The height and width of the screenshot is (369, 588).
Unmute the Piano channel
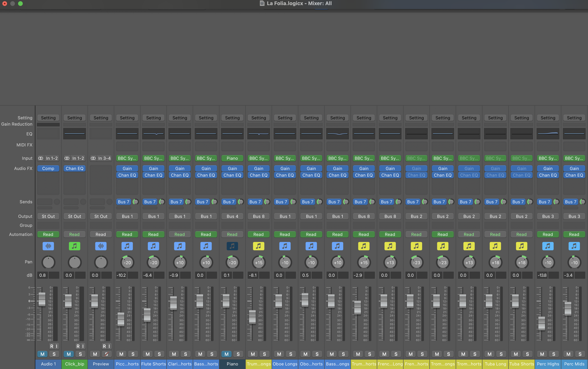226,354
